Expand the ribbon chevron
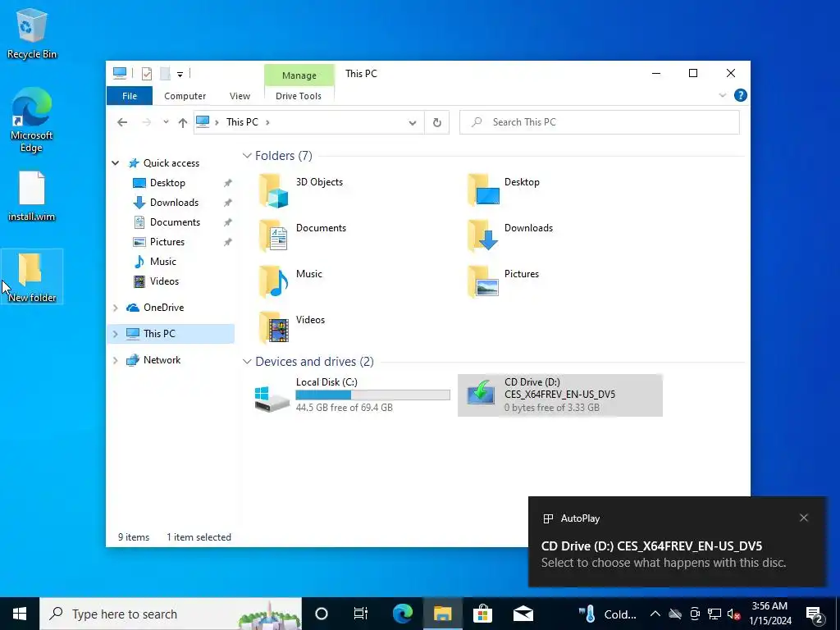 pyautogui.click(x=722, y=95)
